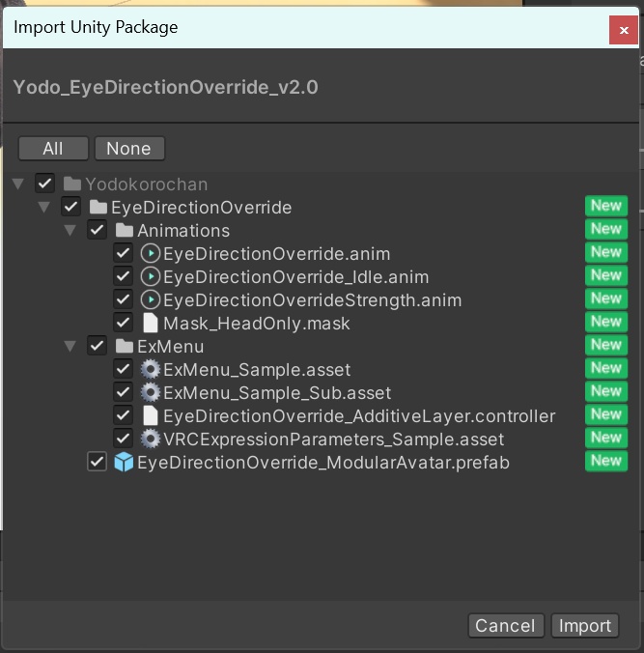Uncheck Mask_HeadOnly.mask checkbox
644x653 pixels.
point(124,323)
